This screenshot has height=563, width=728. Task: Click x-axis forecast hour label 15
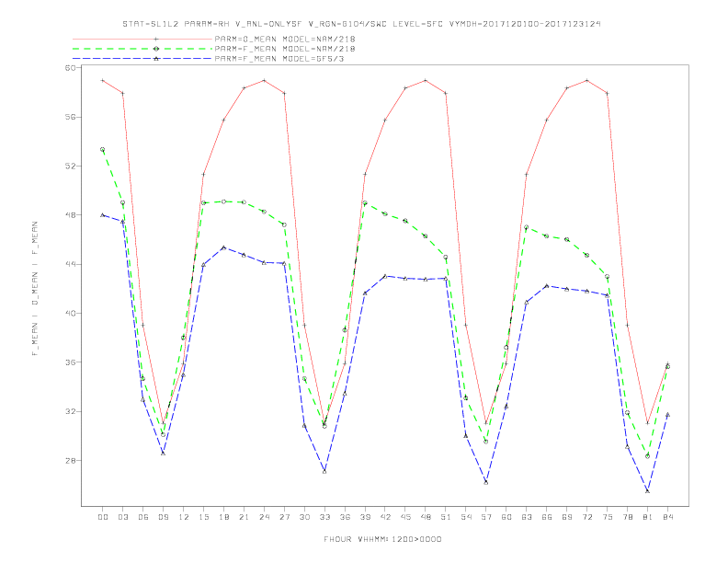(x=203, y=517)
